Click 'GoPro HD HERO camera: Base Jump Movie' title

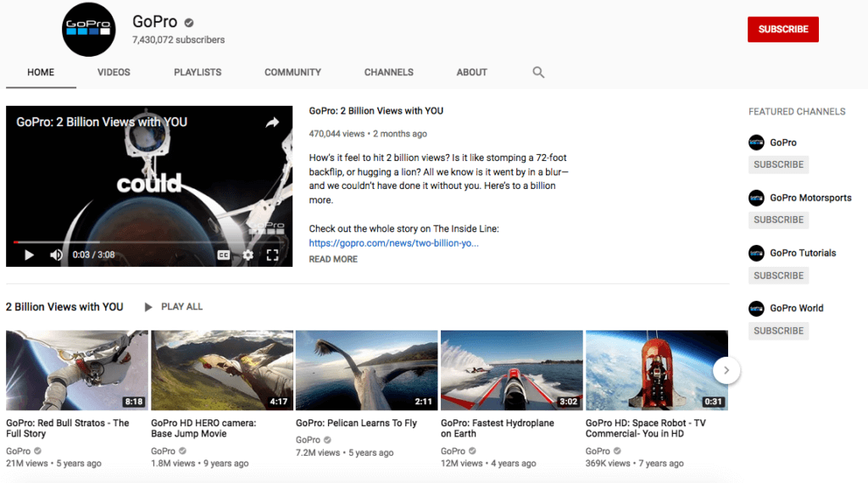[x=203, y=428]
